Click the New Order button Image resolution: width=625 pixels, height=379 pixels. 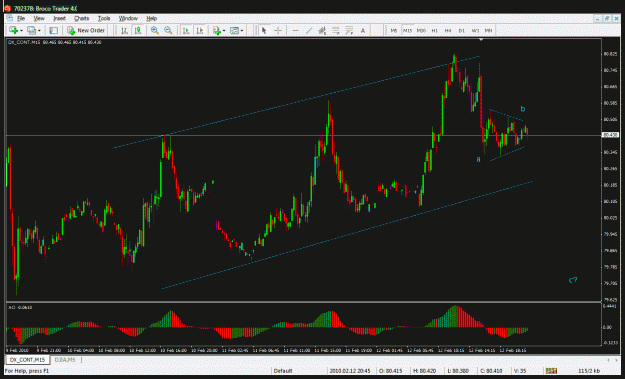point(86,30)
